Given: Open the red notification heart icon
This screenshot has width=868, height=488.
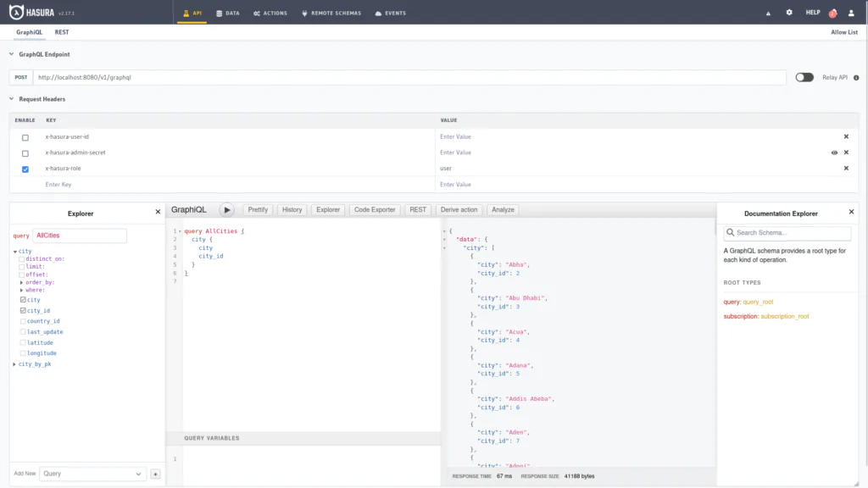Looking at the screenshot, I should pos(832,14).
